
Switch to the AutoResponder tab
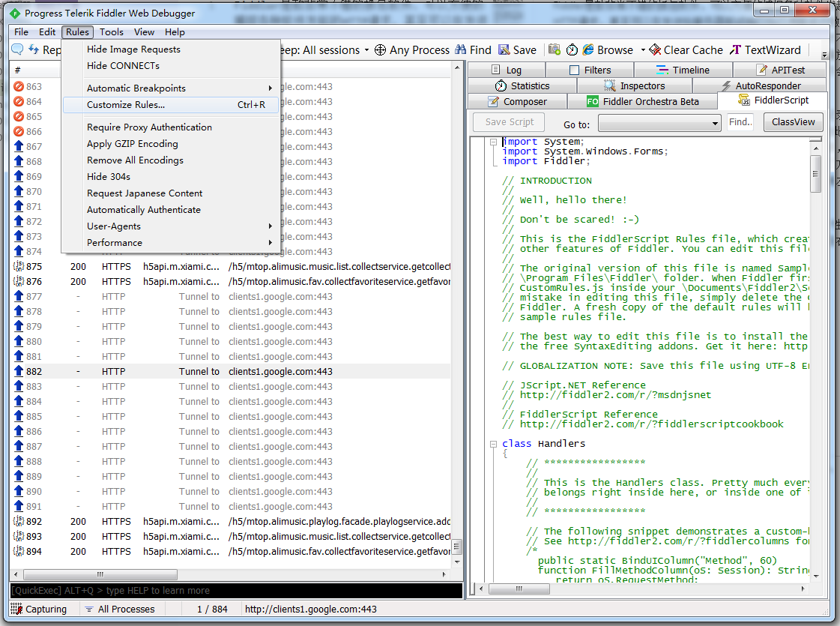(760, 86)
